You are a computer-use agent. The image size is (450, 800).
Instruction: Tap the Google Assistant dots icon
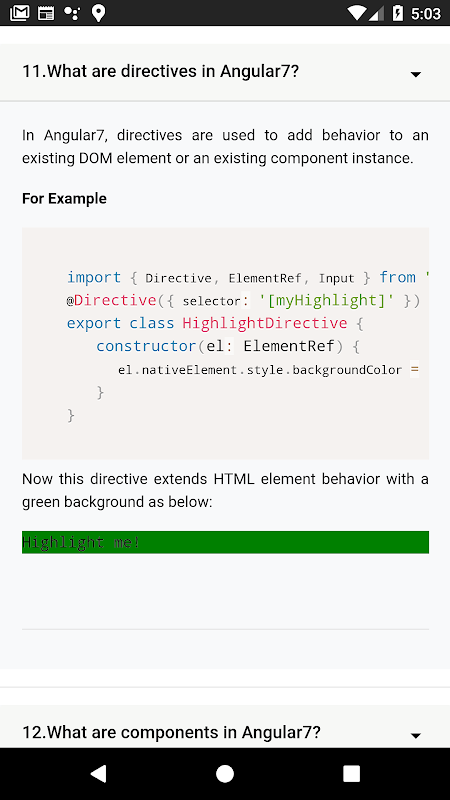point(72,13)
